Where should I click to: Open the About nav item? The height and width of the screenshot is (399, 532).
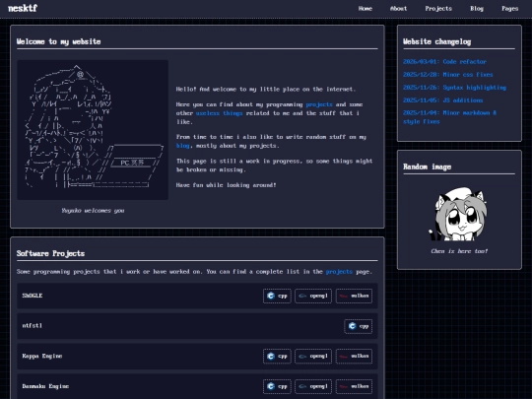(398, 9)
